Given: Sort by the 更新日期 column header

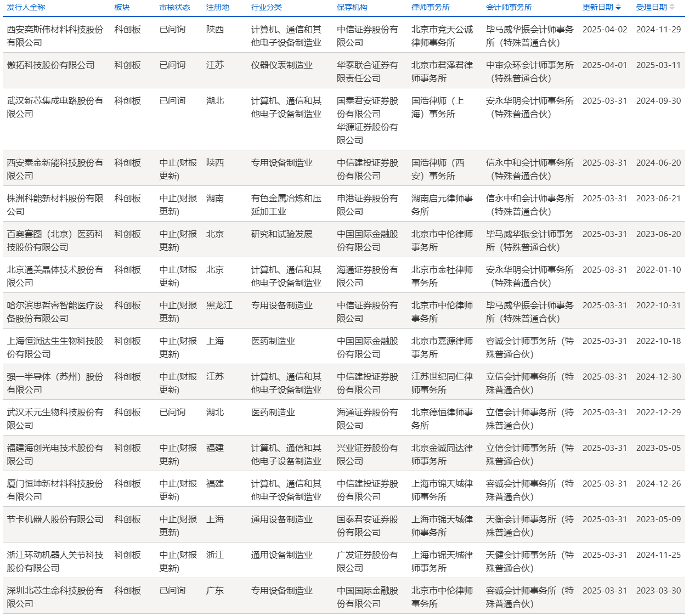Looking at the screenshot, I should click(x=597, y=8).
